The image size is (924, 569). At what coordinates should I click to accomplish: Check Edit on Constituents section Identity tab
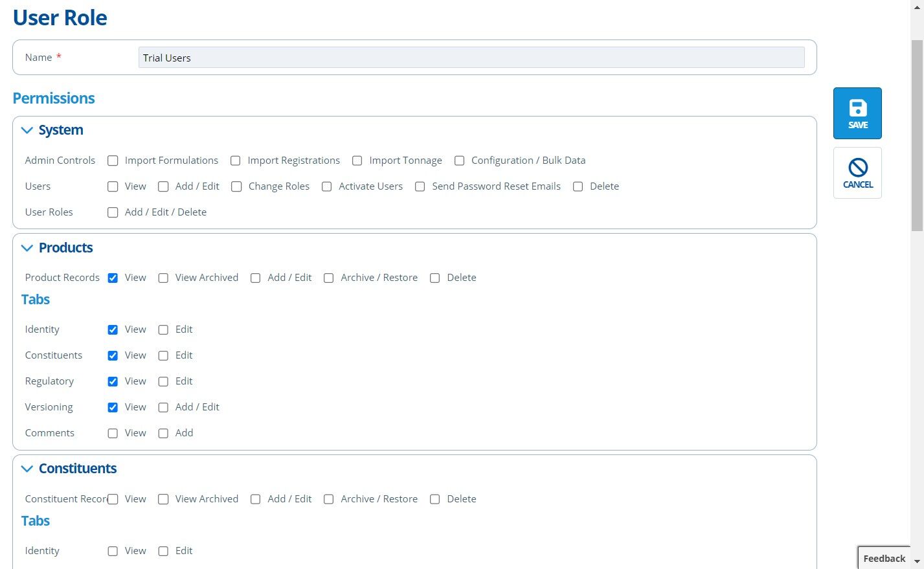163,551
